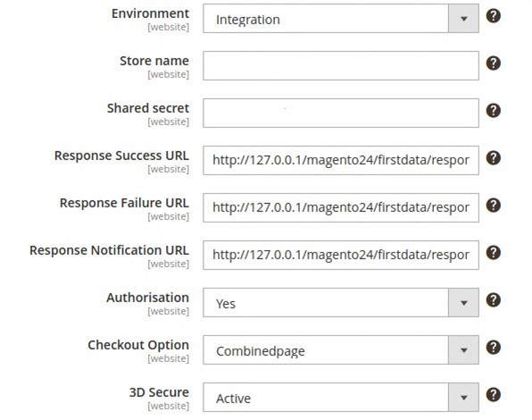Image resolution: width=532 pixels, height=420 pixels.
Task: Open help icon for Authorisation setting
Action: pyautogui.click(x=493, y=300)
